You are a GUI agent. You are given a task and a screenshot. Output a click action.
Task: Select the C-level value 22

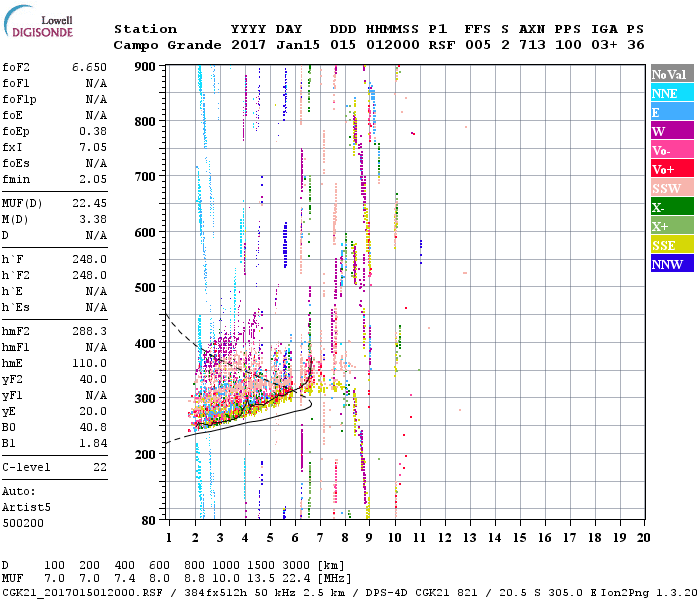tap(99, 468)
